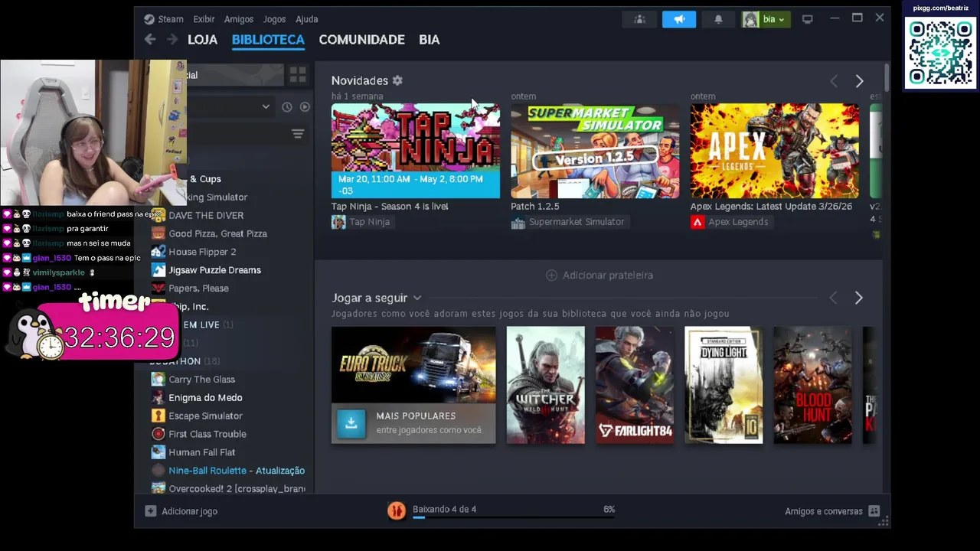This screenshot has height=551, width=980.
Task: Open the Amigos menu
Action: (x=239, y=19)
